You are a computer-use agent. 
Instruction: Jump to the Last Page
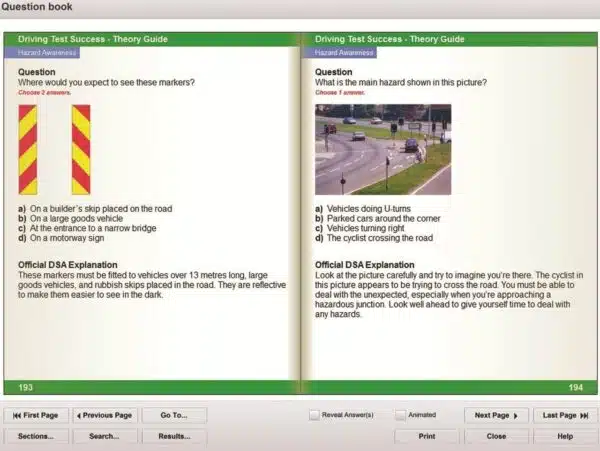[565, 415]
